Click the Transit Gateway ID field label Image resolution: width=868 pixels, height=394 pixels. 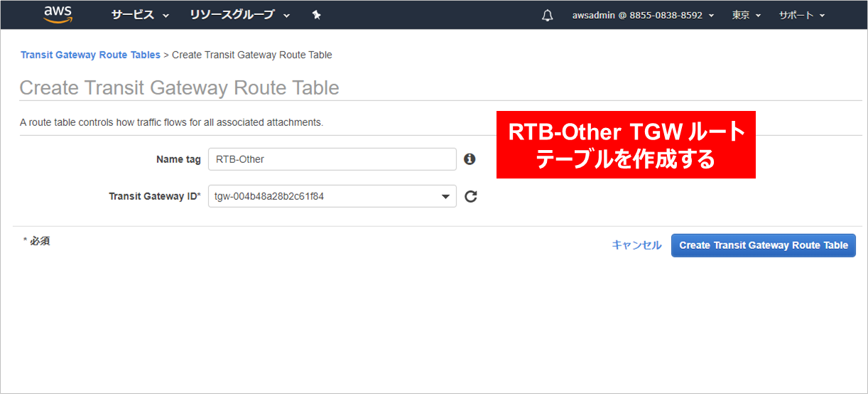tap(155, 196)
